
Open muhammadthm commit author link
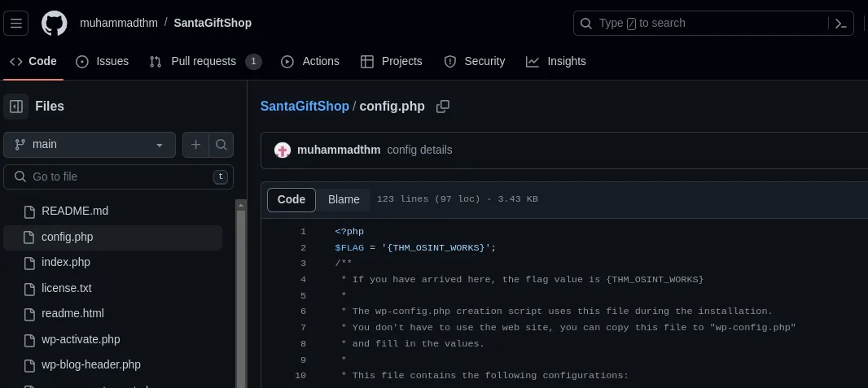point(339,150)
